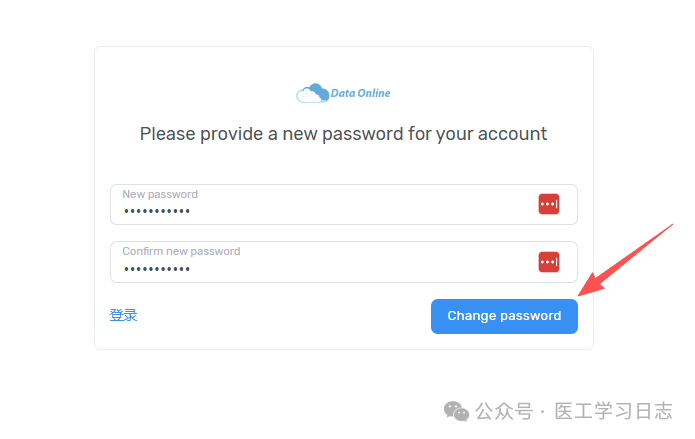Image resolution: width=695 pixels, height=439 pixels.
Task: Click the "New password" floating label
Action: pos(160,194)
